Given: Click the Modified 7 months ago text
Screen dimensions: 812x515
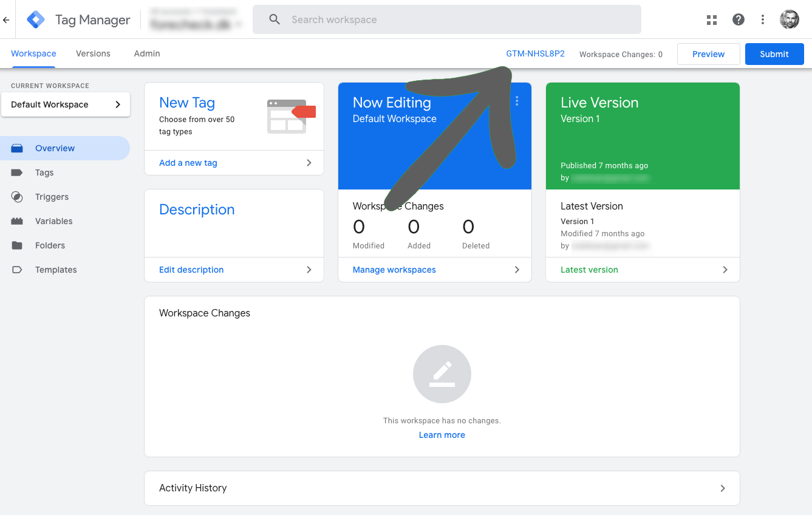Looking at the screenshot, I should click(602, 233).
